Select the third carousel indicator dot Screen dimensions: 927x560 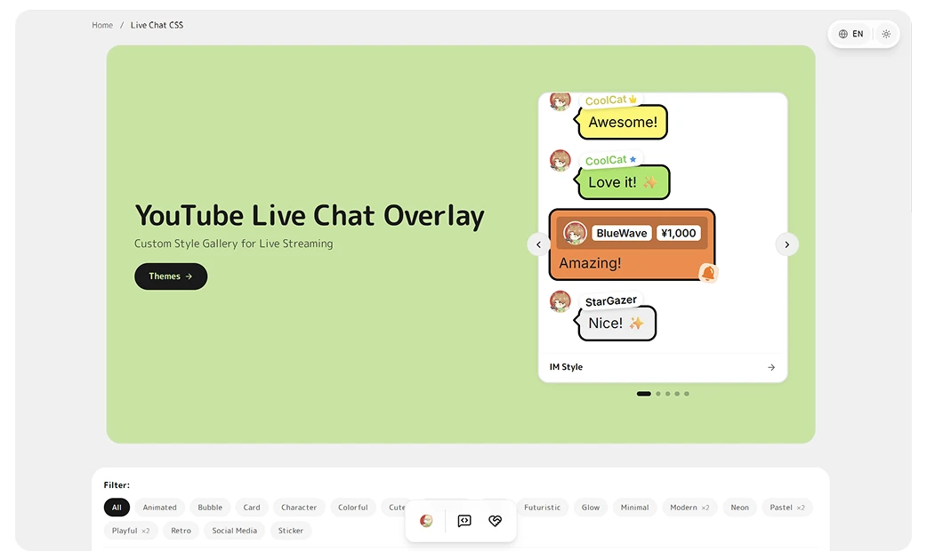667,394
